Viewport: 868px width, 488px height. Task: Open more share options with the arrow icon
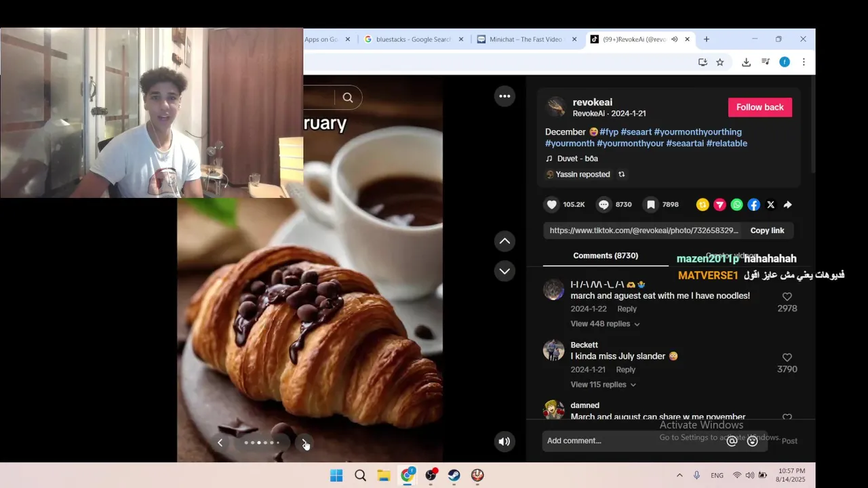[787, 205]
